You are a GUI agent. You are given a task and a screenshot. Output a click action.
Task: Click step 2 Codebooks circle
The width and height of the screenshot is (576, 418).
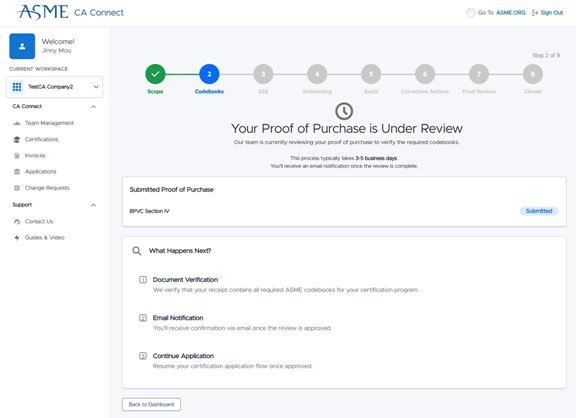pos(209,74)
